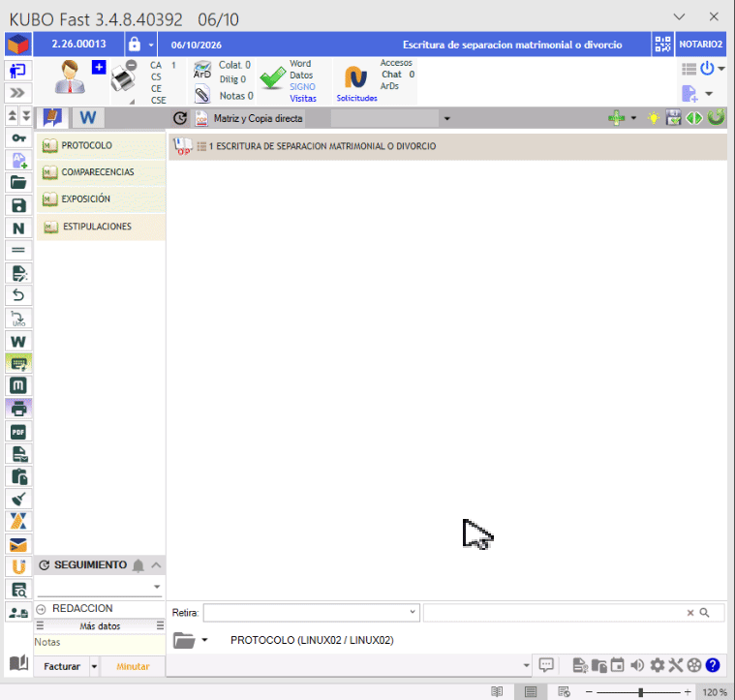Click the Facturar button

(62, 666)
